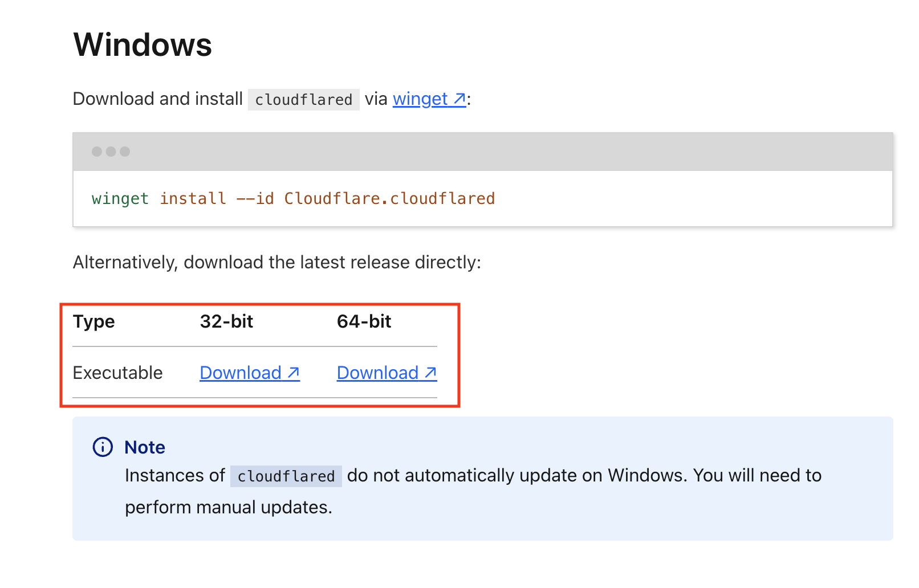This screenshot has width=919, height=588.
Task: Click the 'Note' callout title
Action: 145,447
